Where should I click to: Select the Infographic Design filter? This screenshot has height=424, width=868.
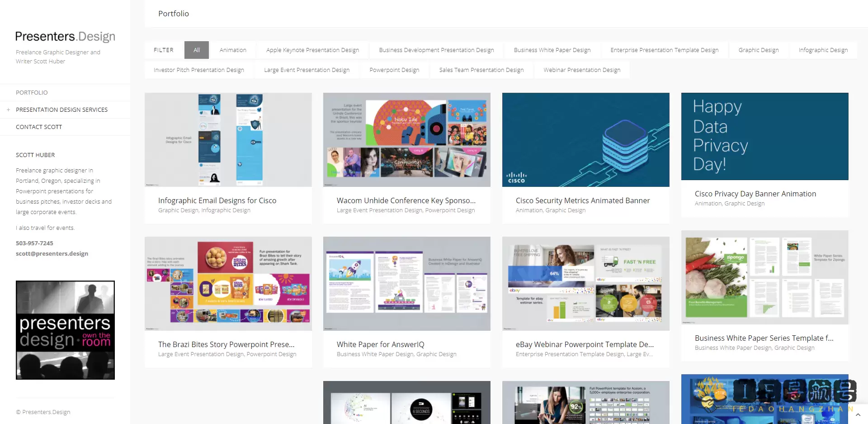click(x=823, y=50)
